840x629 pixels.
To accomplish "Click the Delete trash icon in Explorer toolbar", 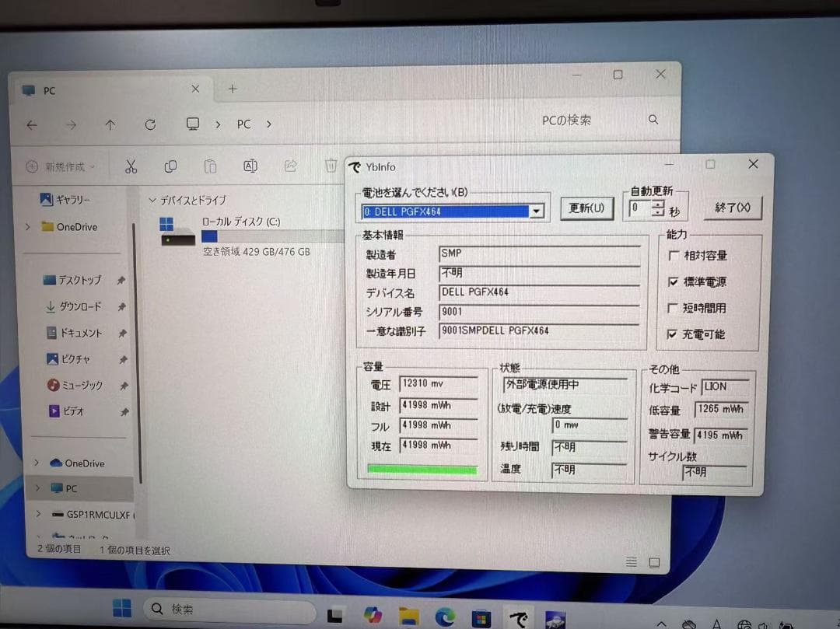I will pos(331,165).
